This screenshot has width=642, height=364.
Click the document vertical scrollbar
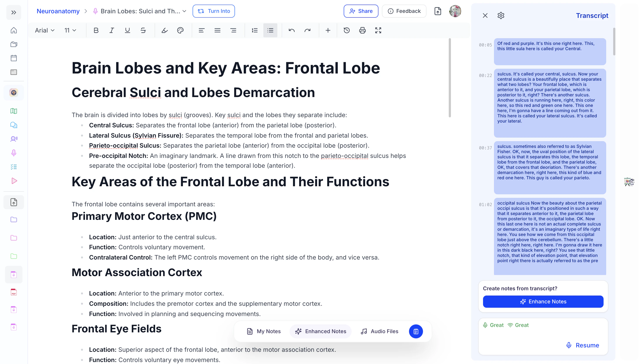[450, 77]
